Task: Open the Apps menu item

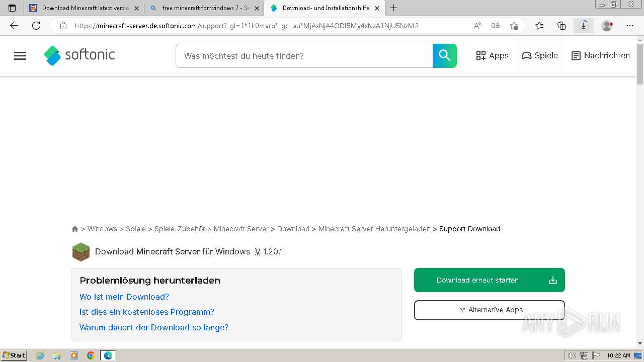Action: pyautogui.click(x=493, y=56)
